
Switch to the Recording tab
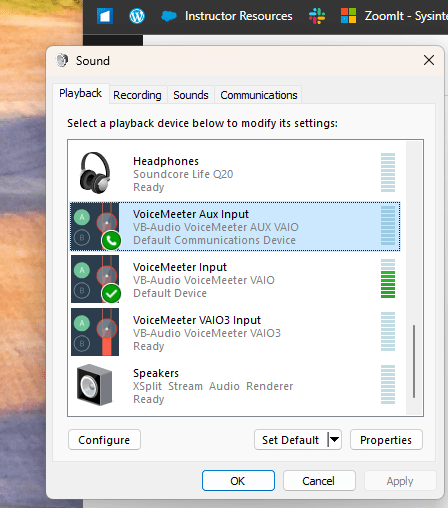(137, 95)
